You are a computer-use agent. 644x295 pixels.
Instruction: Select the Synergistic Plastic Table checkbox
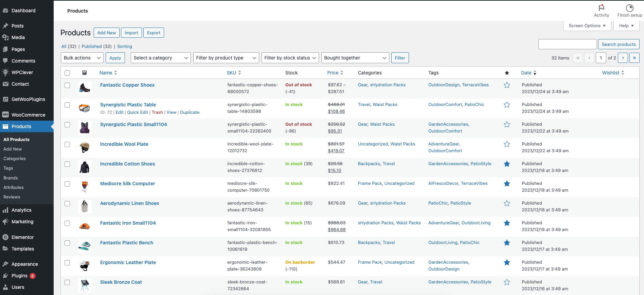tap(67, 105)
